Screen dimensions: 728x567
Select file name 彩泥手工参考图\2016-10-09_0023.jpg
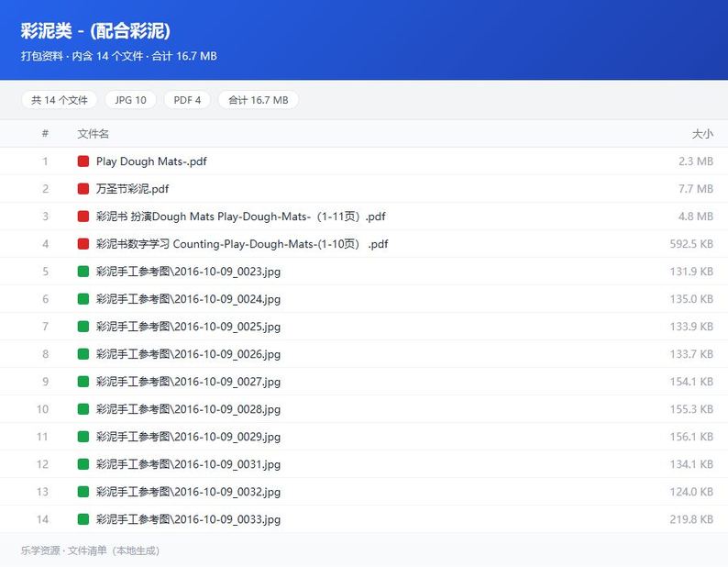coord(188,272)
